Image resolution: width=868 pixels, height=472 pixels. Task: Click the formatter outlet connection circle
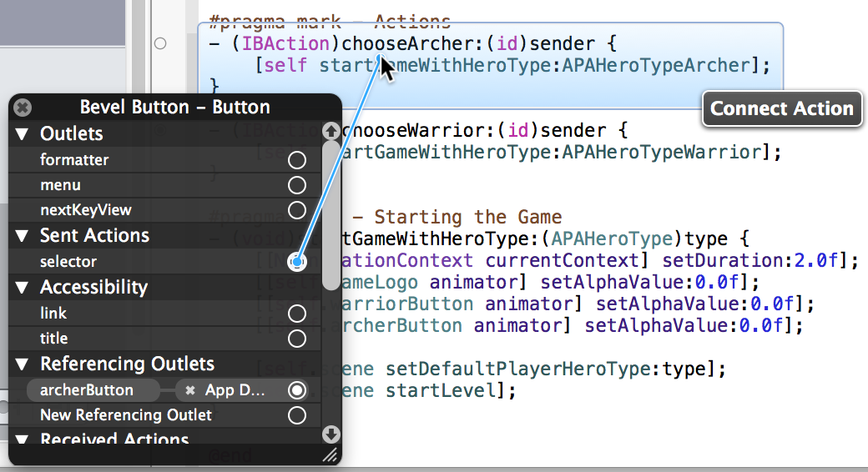pos(297,160)
